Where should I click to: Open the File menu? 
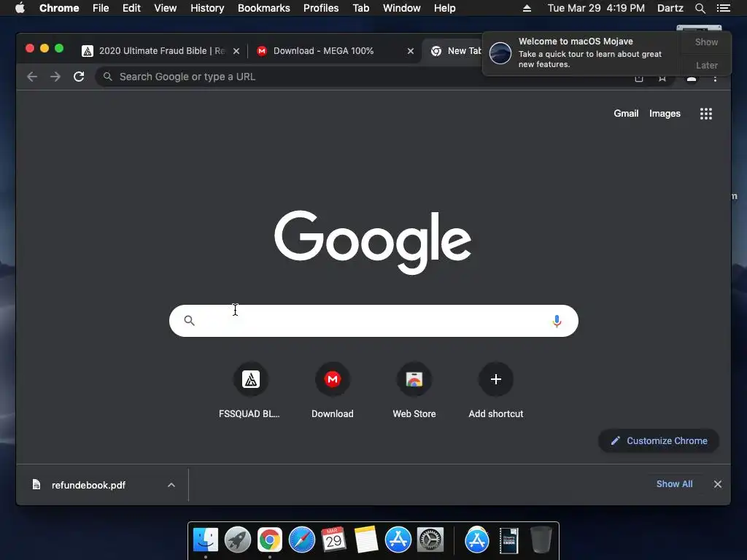(101, 8)
